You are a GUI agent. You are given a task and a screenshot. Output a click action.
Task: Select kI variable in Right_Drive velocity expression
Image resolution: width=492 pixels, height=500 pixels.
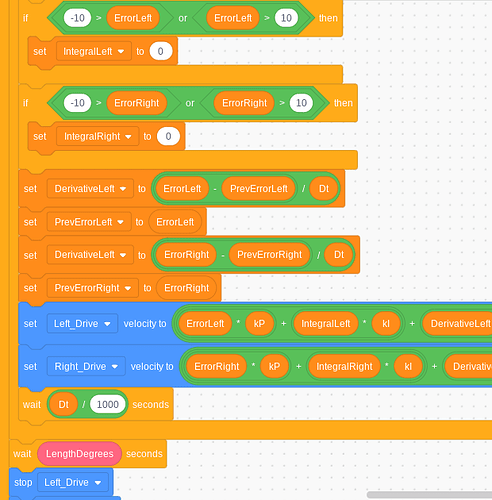[408, 367]
